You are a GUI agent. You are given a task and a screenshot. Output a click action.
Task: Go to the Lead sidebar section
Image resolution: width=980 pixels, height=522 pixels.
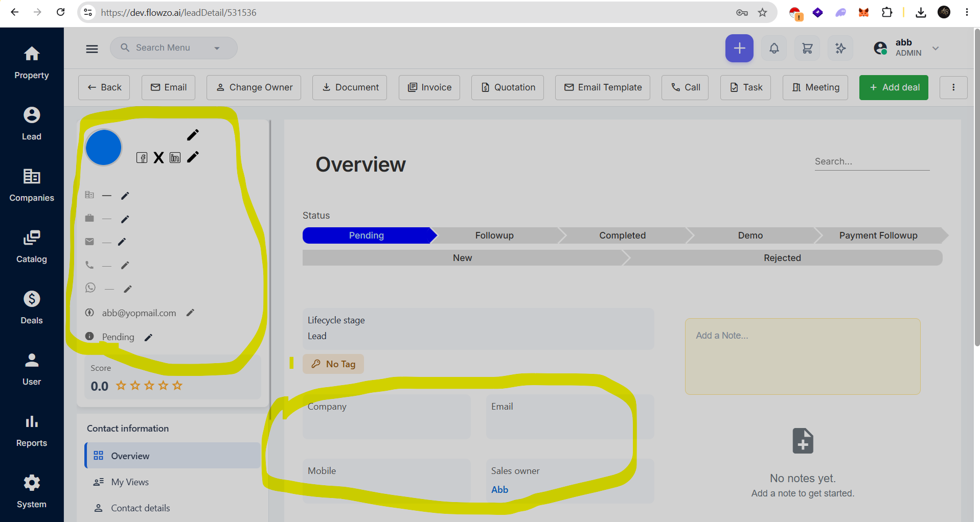[x=32, y=124]
